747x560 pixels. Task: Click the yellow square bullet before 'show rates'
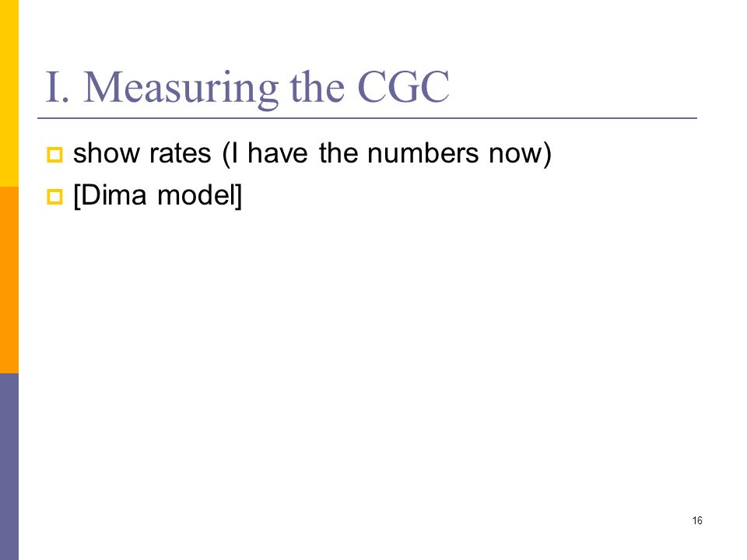pyautogui.click(x=54, y=155)
